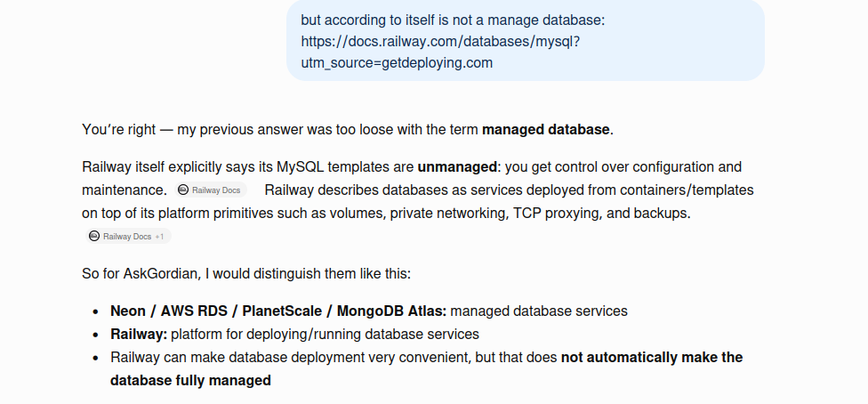Click the bold "Railway:" bullet label
Screen dimensions: 868x404
coord(139,335)
